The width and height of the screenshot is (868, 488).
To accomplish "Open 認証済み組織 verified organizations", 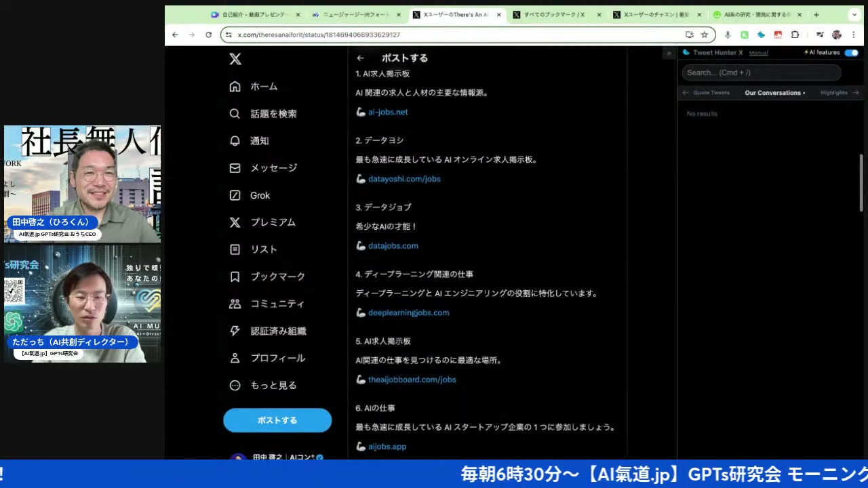I will click(x=268, y=331).
